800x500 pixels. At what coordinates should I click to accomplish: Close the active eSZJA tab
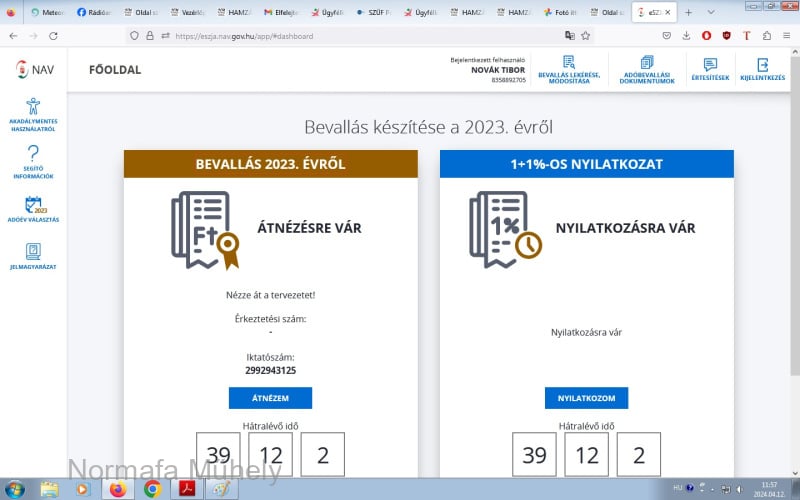667,12
